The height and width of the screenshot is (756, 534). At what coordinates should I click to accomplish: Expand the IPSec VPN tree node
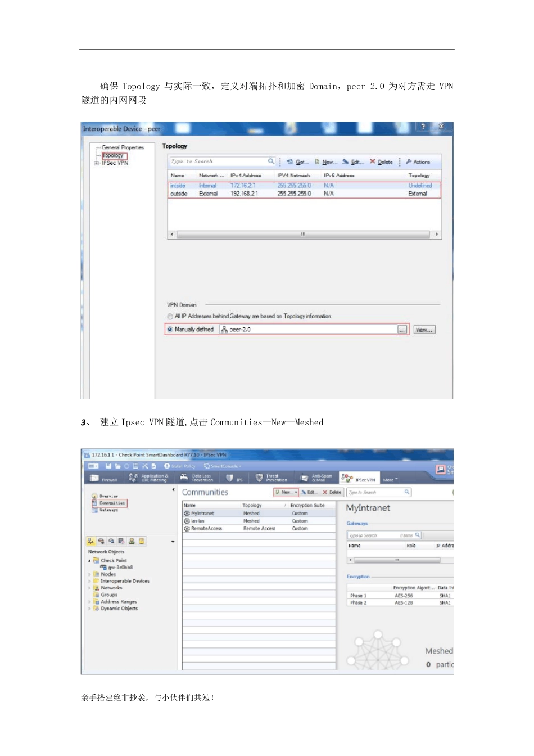tap(96, 163)
